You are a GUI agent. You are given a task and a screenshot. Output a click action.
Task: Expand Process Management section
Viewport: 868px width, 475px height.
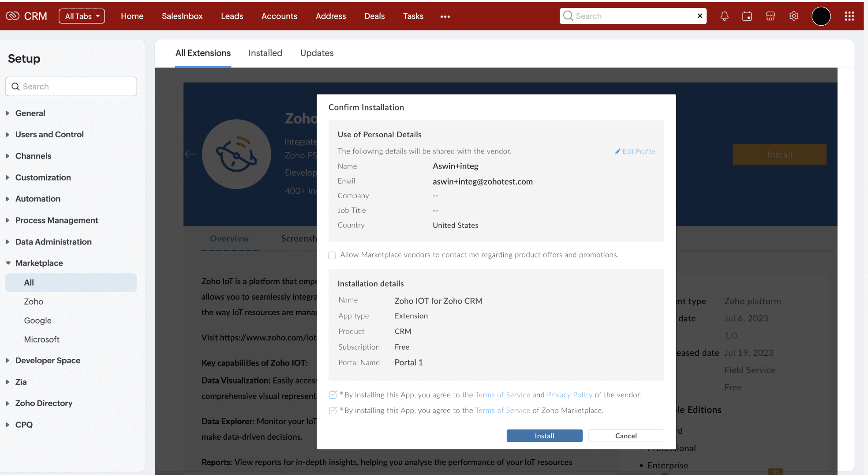tap(7, 220)
